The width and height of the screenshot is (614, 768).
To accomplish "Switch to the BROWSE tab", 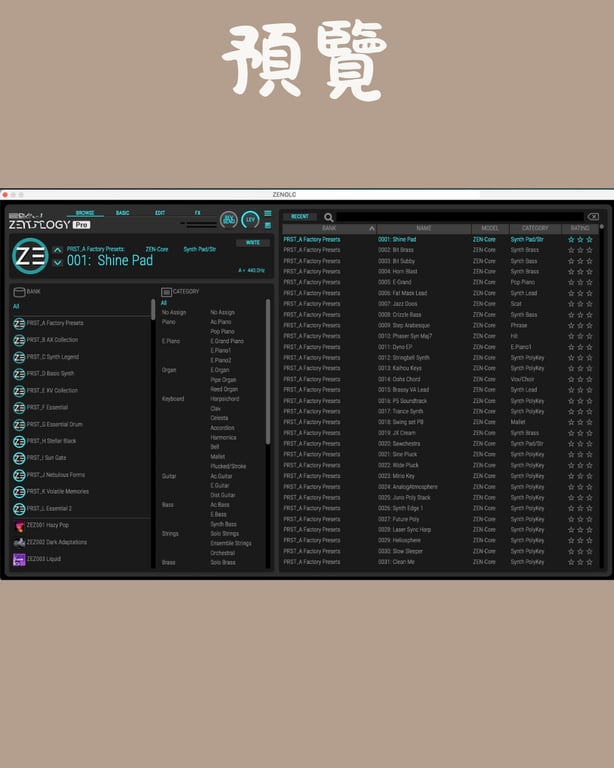I will tap(85, 213).
